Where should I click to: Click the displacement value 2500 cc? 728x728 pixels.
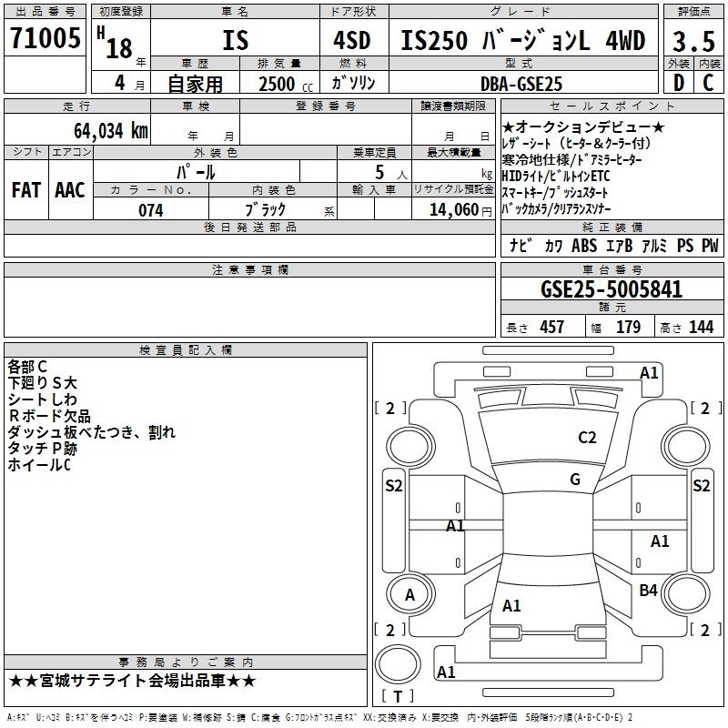pos(286,84)
